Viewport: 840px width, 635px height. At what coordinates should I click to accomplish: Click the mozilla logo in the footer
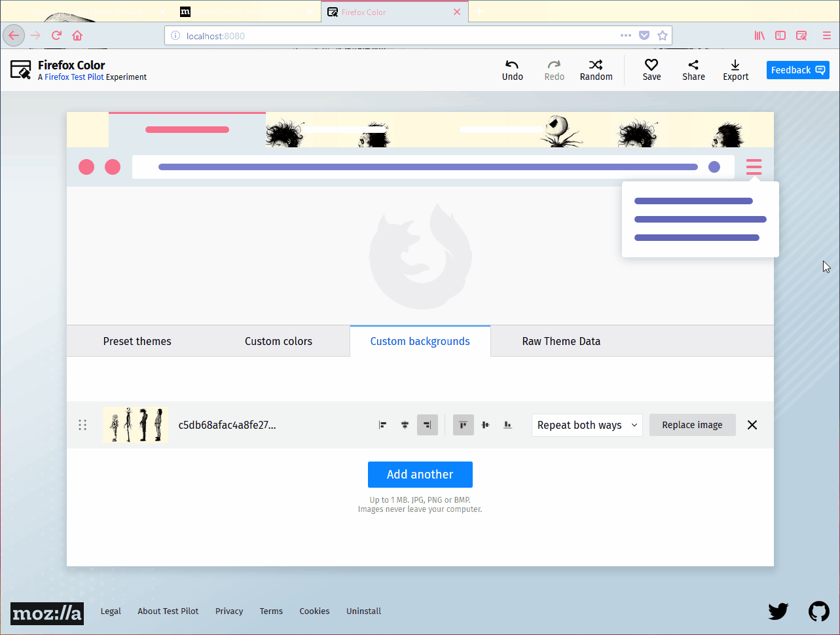click(x=47, y=613)
